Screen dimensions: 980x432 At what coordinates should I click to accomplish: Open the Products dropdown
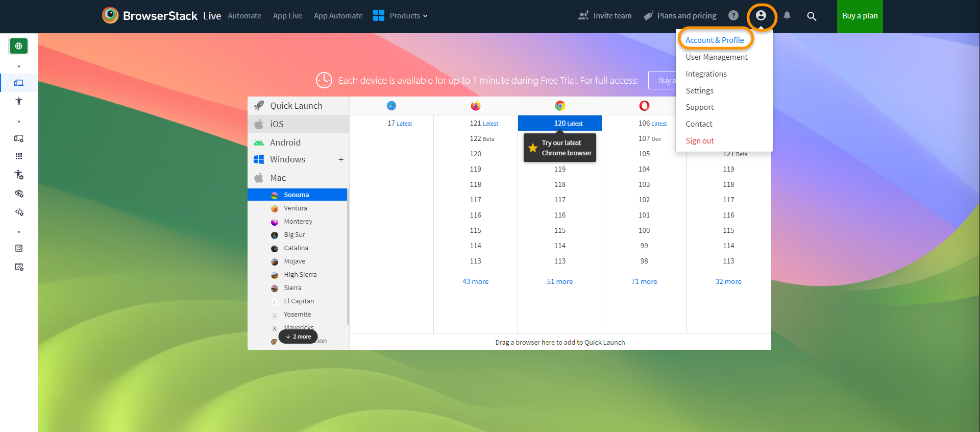[x=408, y=16]
